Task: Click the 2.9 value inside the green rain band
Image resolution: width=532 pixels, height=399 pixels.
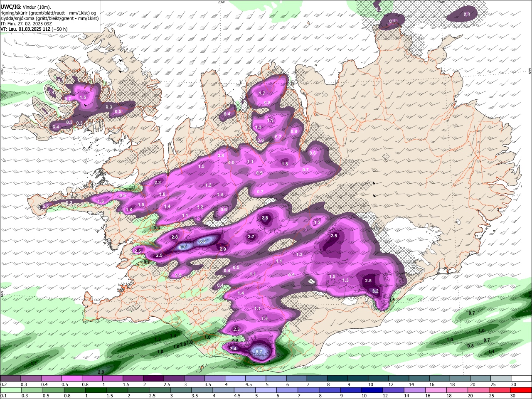Action: coord(101,372)
